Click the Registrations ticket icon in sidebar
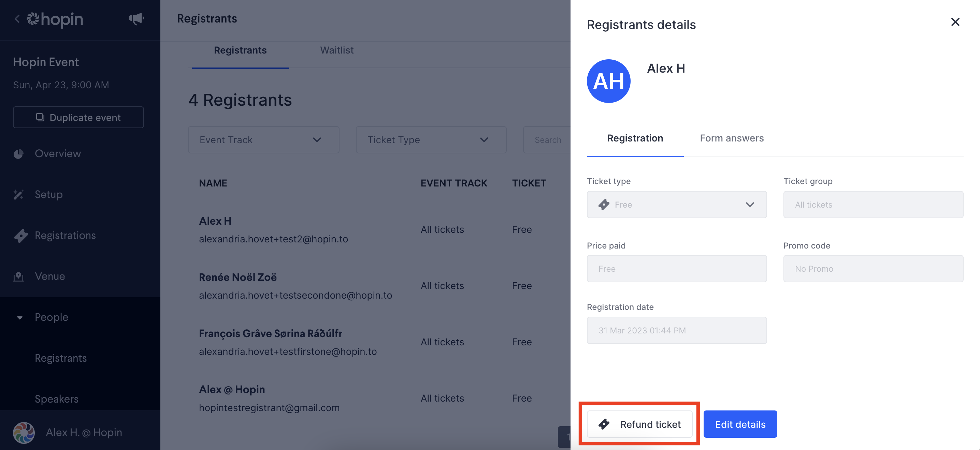 (21, 236)
